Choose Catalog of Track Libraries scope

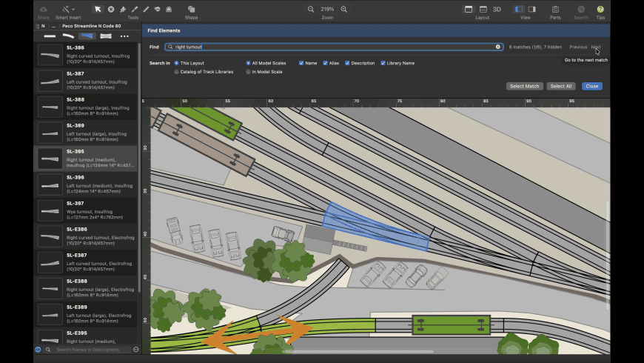pos(204,72)
